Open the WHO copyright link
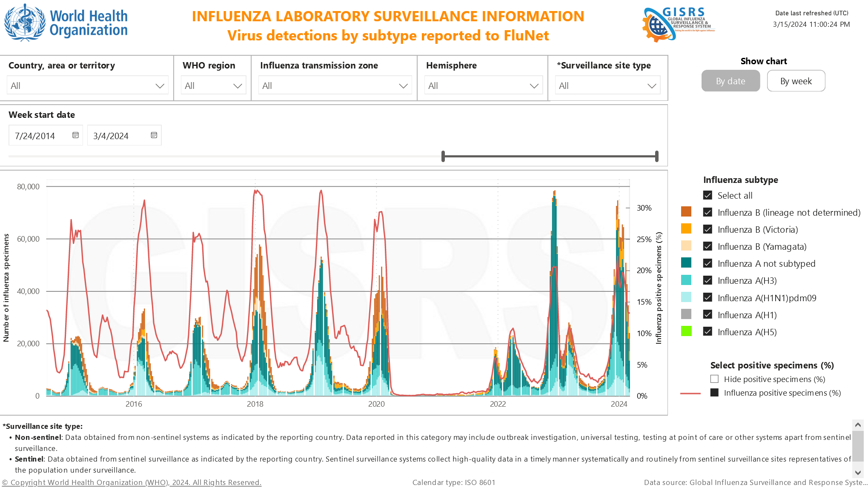The height and width of the screenshot is (499, 868). [x=132, y=482]
